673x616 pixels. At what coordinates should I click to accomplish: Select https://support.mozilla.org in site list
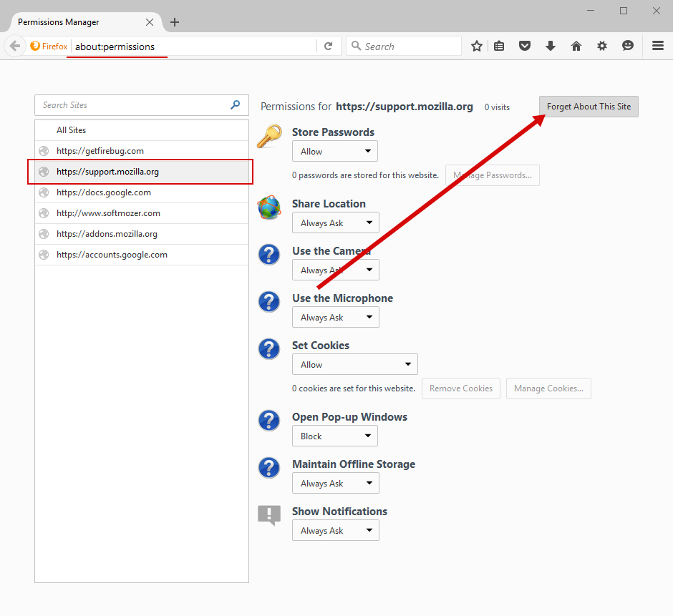(x=142, y=172)
